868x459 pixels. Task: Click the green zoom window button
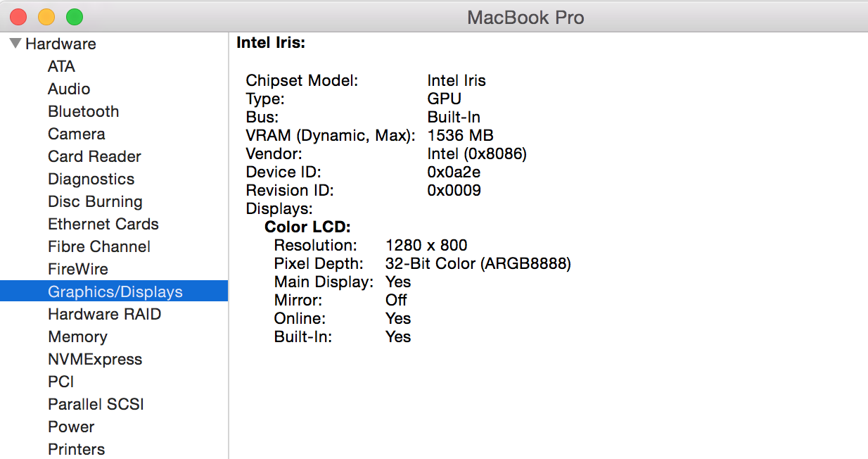(74, 17)
